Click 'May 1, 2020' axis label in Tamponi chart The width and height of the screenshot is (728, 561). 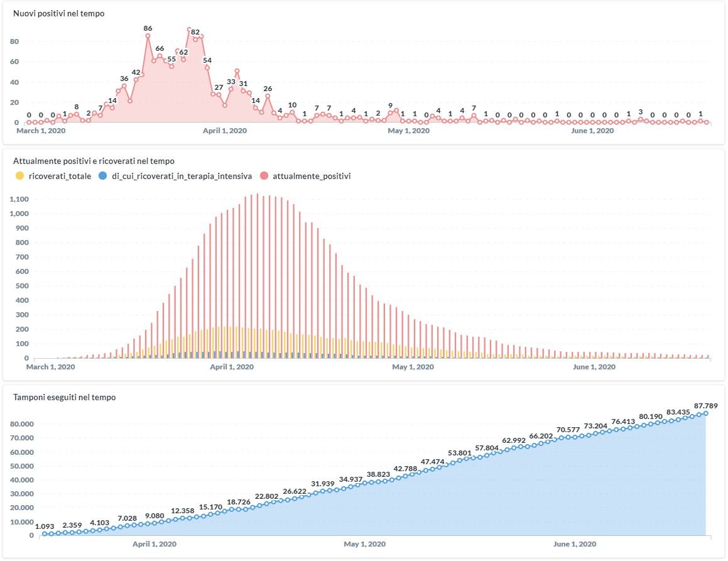[365, 544]
